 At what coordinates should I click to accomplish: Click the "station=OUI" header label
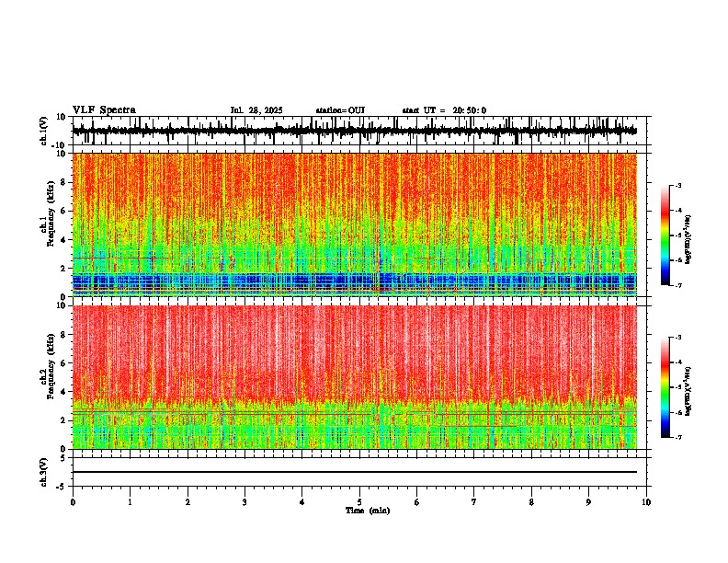pos(340,110)
